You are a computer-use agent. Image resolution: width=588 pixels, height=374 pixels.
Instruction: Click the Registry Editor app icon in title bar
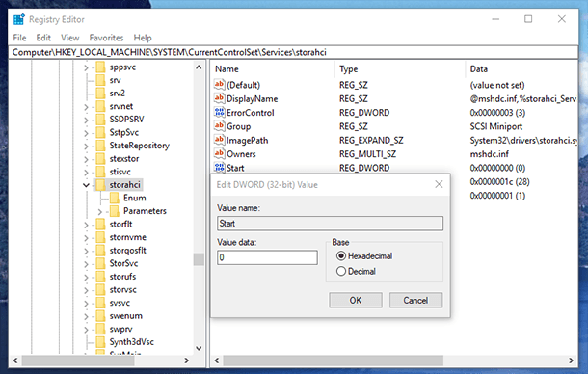click(x=18, y=19)
